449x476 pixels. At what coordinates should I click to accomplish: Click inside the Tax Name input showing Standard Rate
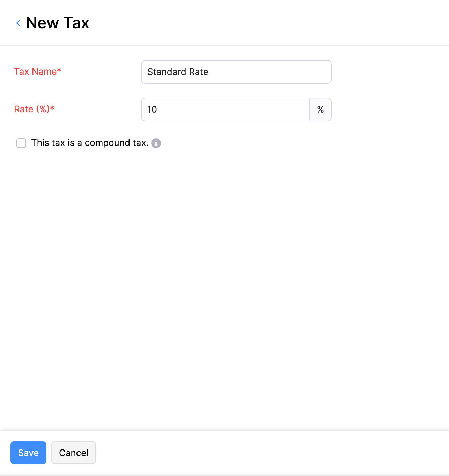(x=236, y=72)
